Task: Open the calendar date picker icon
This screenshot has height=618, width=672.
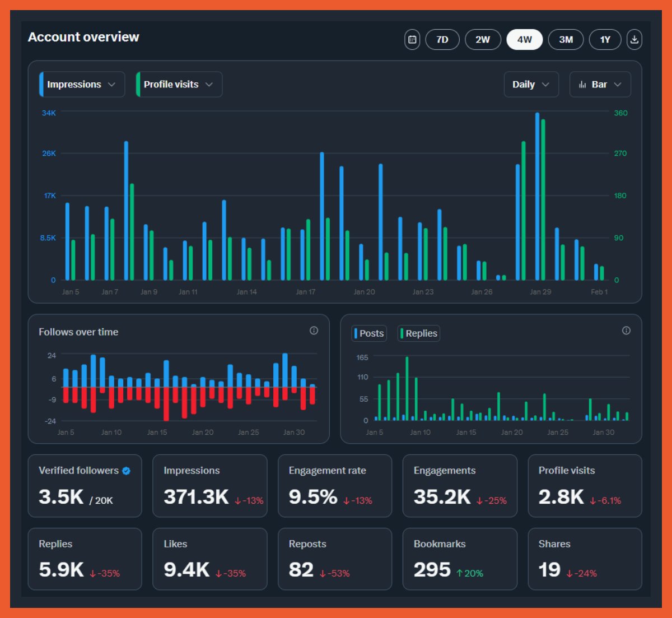Action: pos(412,40)
